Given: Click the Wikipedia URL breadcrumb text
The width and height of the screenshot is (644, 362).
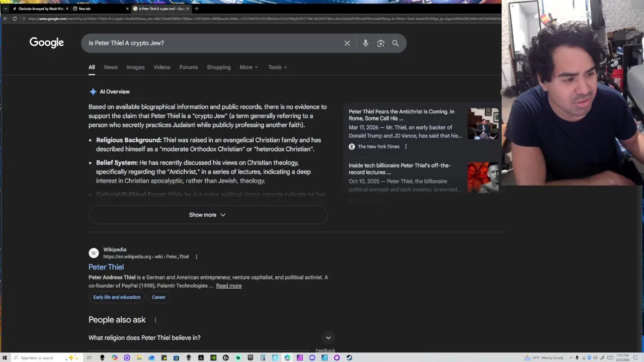Looking at the screenshot, I should 146,257.
